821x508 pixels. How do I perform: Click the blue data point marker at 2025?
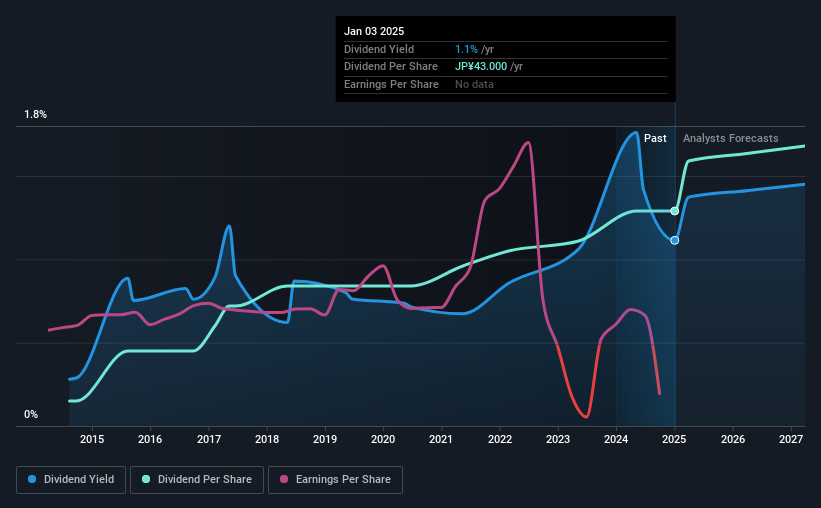[675, 240]
